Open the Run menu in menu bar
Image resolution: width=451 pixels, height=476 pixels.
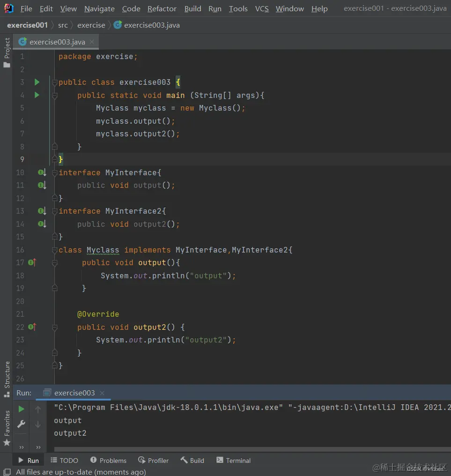pos(215,9)
